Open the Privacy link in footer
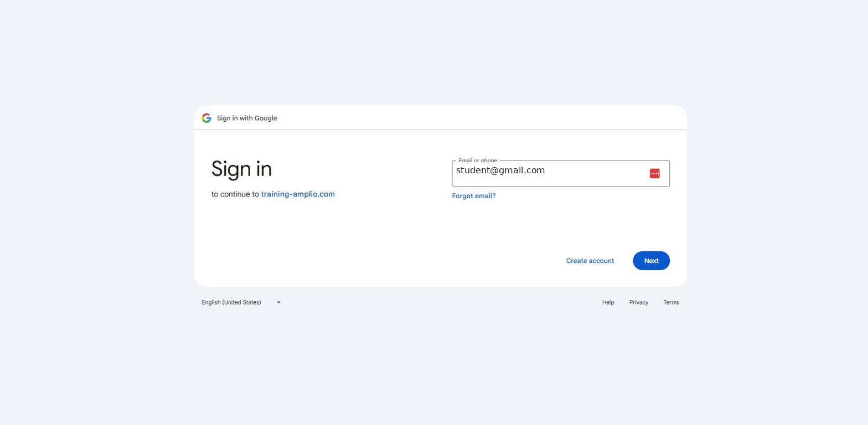868x434 pixels. (638, 302)
